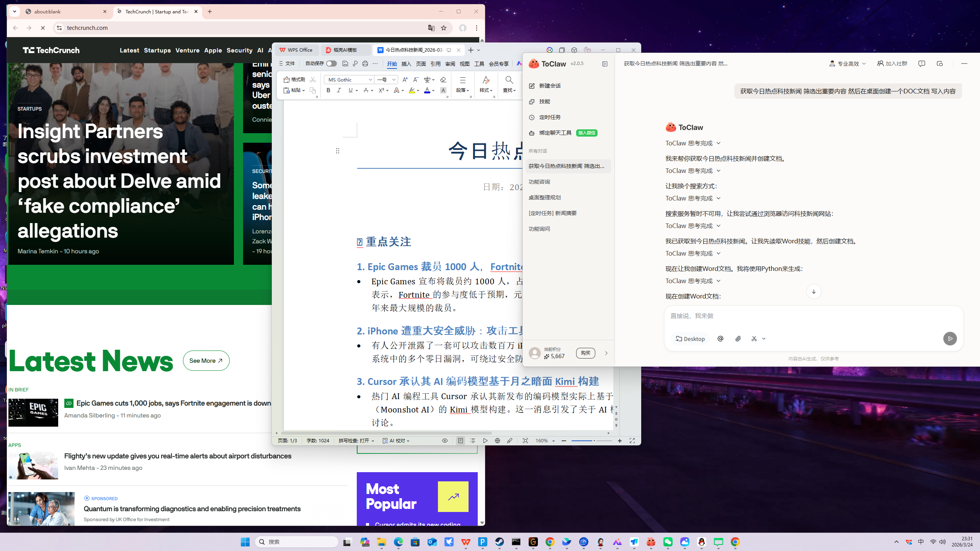Click the Bold formatting icon
The height and width of the screenshot is (551, 980).
(328, 90)
